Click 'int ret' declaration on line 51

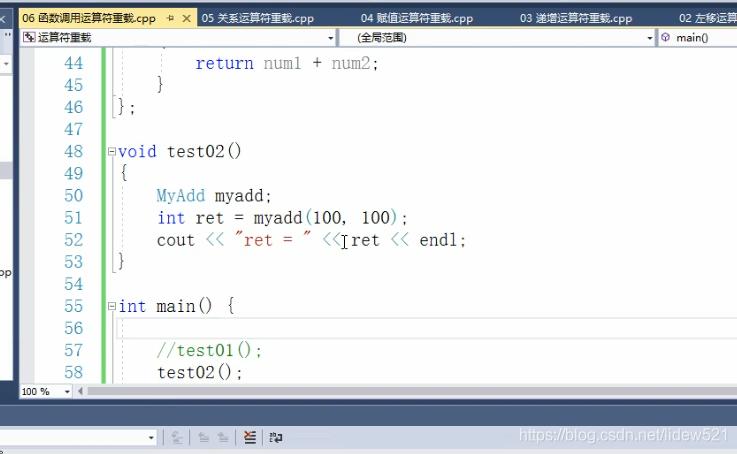click(x=190, y=218)
